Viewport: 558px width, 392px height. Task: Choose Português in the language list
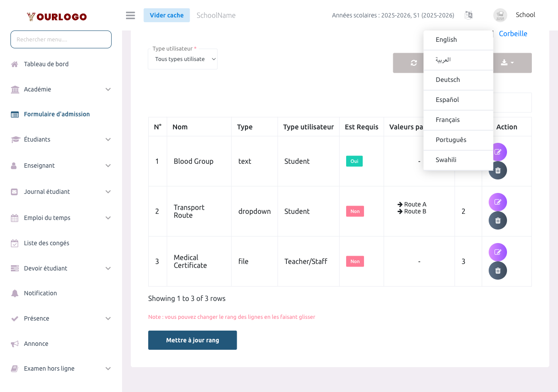451,140
